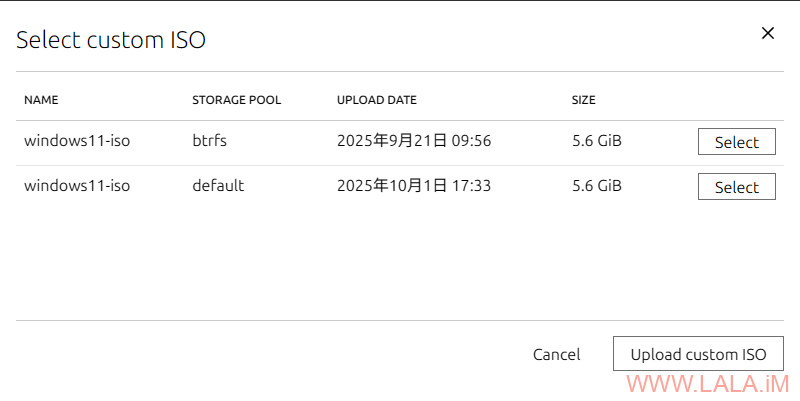Click the 5.6 GiB size in default row
The height and width of the screenshot is (401, 800).
[x=597, y=186]
